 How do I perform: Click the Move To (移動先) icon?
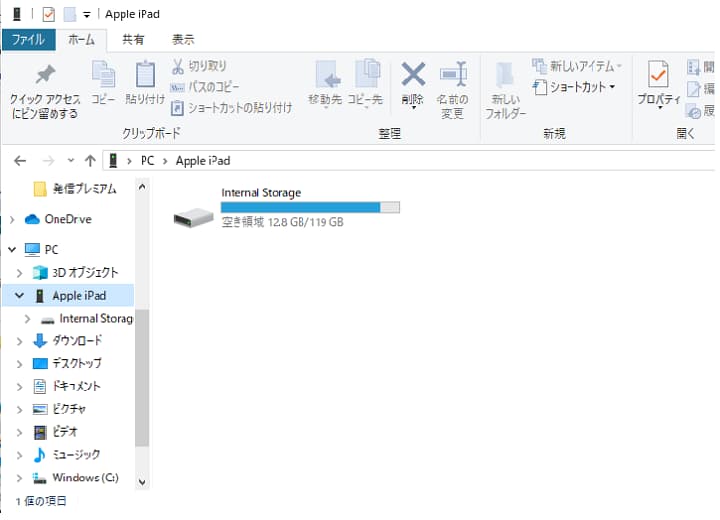point(327,73)
